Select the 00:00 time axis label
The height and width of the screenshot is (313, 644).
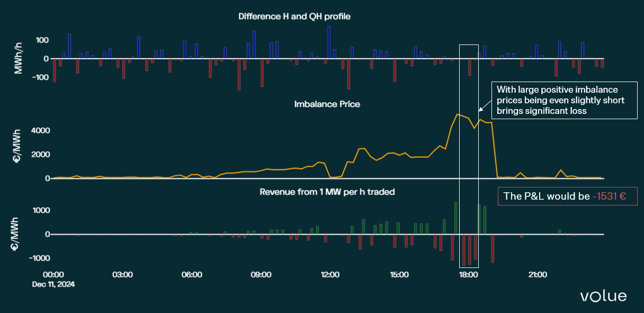(53, 275)
